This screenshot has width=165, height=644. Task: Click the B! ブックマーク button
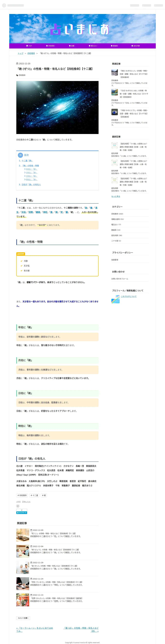point(21,512)
